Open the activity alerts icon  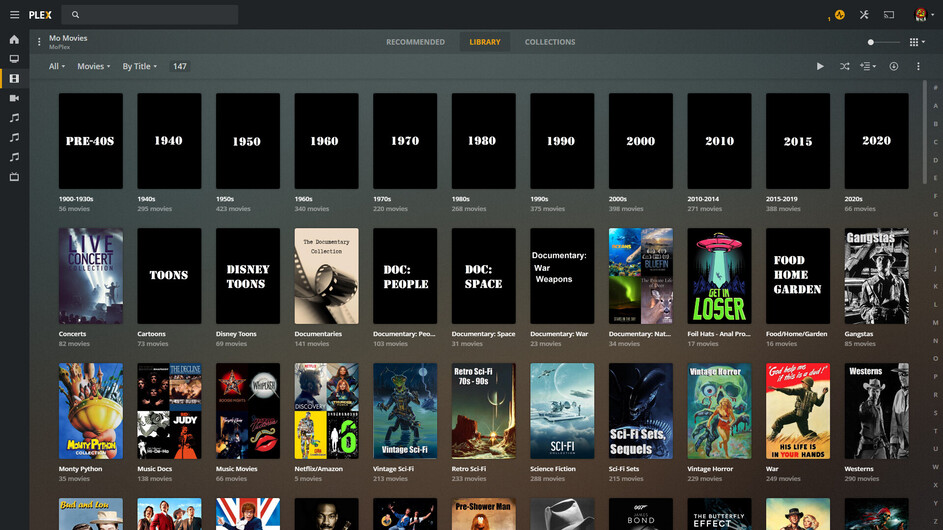[x=840, y=15]
